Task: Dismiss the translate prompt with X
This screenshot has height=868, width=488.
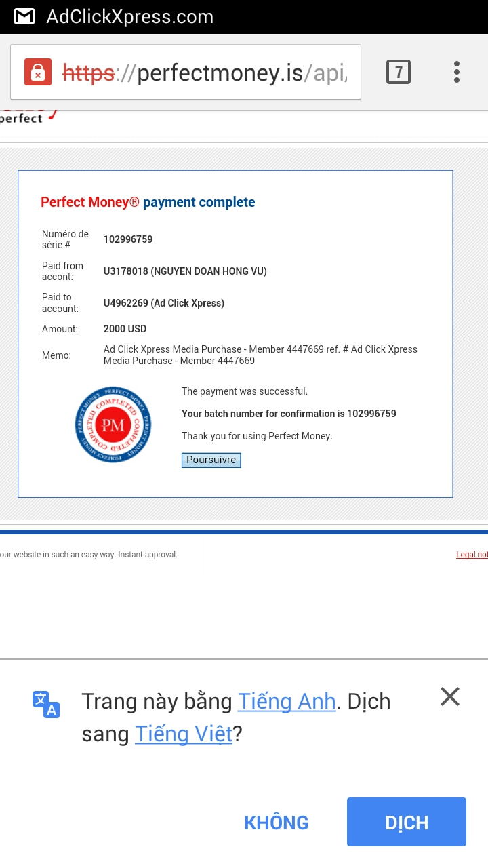Action: pyautogui.click(x=450, y=696)
